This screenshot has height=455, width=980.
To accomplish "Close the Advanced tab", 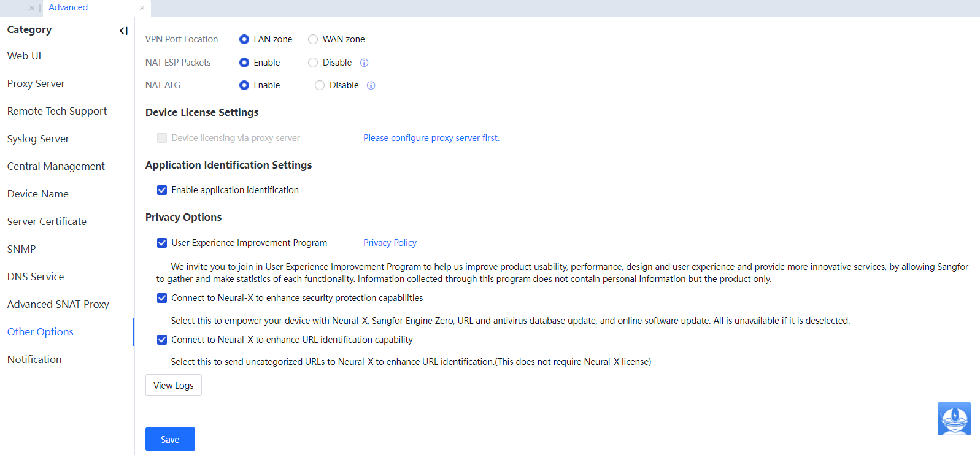I will tap(142, 8).
